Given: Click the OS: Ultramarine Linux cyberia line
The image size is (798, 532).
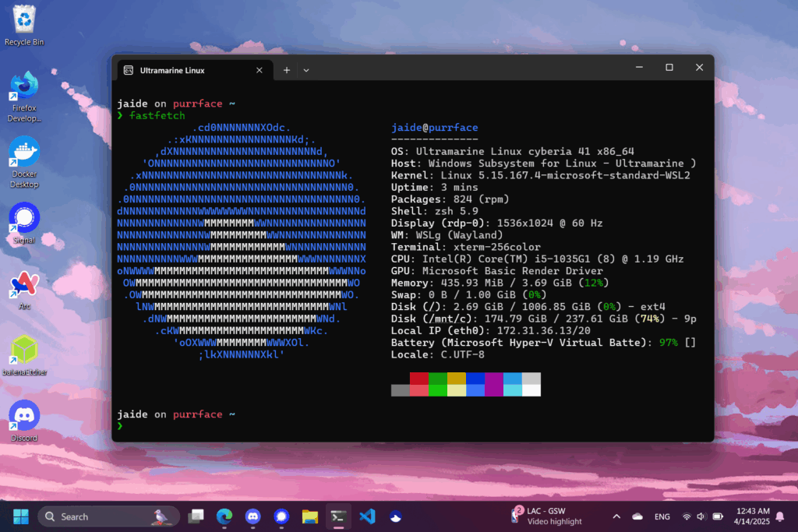Looking at the screenshot, I should coord(513,152).
